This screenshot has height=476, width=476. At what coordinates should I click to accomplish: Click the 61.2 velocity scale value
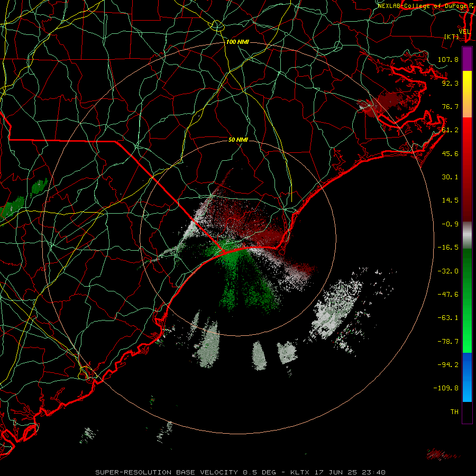pyautogui.click(x=450, y=130)
